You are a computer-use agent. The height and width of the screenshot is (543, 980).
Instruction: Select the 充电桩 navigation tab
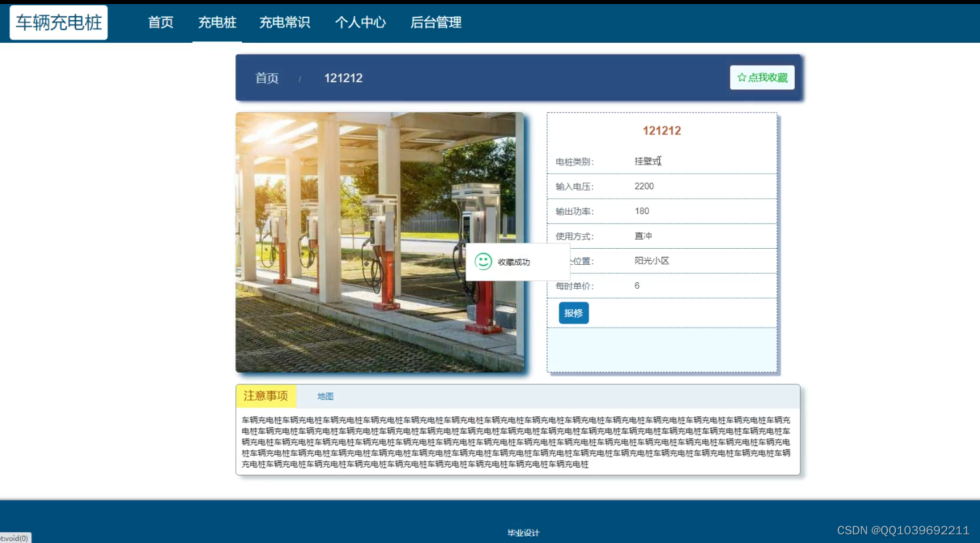coord(217,23)
